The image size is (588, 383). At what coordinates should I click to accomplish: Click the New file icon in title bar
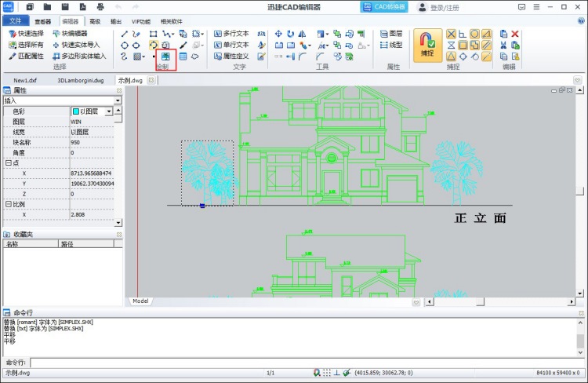30,7
